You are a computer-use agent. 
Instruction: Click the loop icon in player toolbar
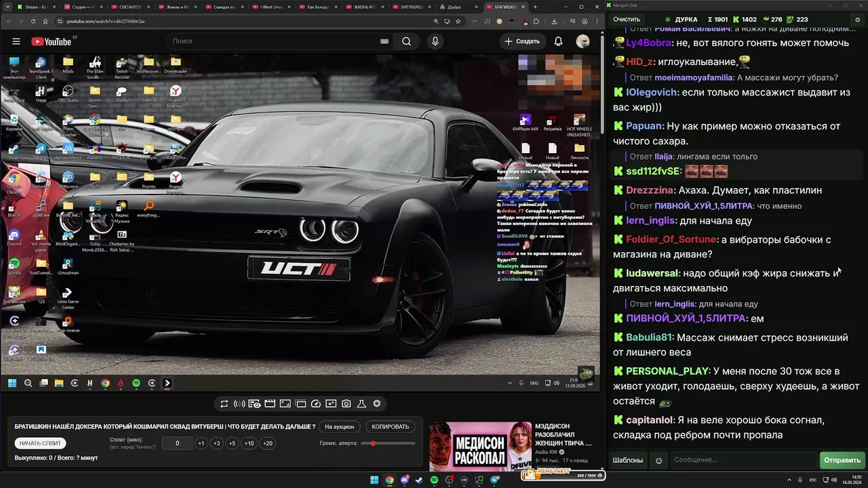click(x=224, y=404)
